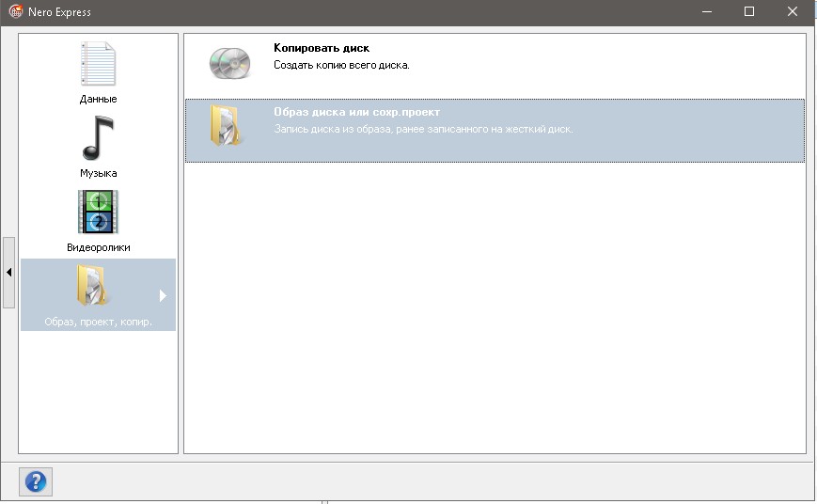Click the folder icon in Образ диска row

[x=225, y=125]
